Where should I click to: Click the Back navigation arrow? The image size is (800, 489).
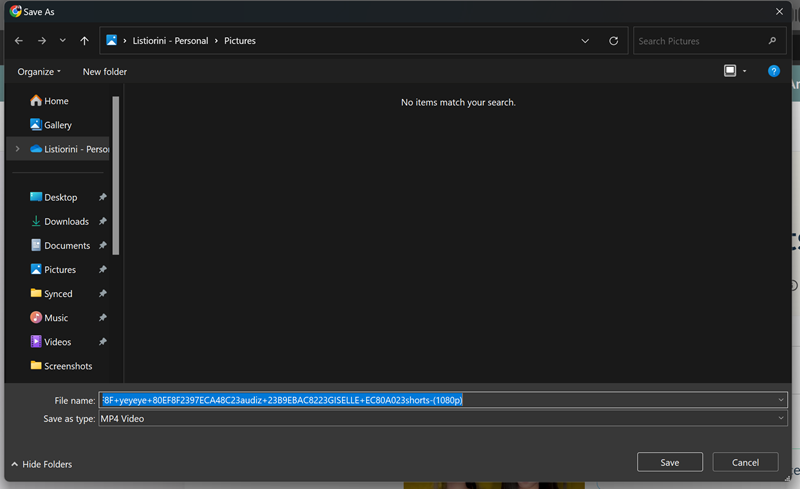point(19,41)
